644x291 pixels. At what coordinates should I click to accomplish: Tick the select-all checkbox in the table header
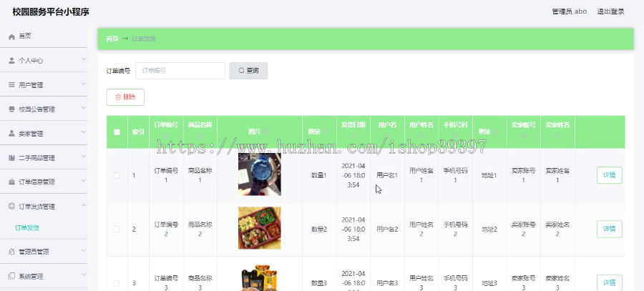click(x=117, y=132)
